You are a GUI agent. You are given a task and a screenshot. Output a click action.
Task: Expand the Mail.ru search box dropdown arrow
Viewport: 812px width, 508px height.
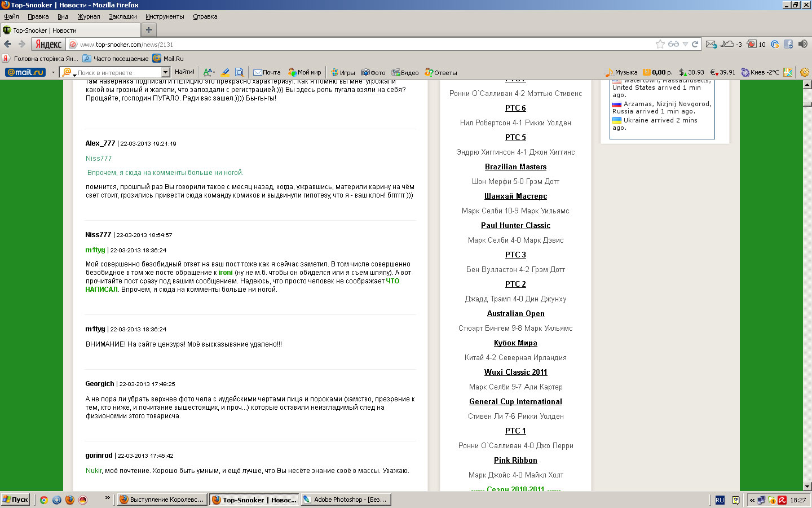point(166,72)
